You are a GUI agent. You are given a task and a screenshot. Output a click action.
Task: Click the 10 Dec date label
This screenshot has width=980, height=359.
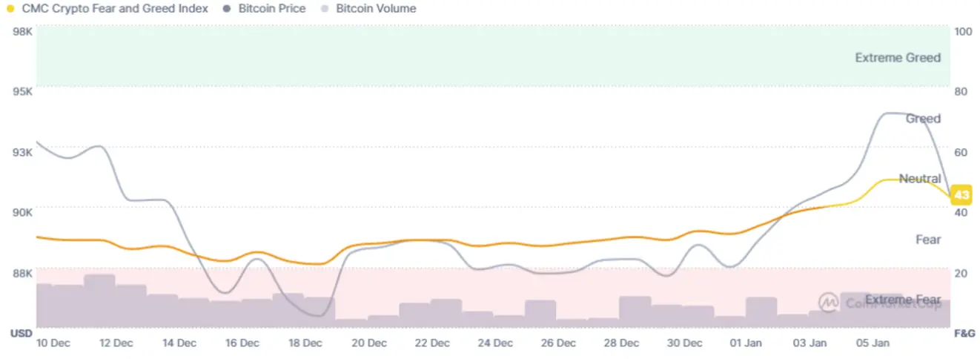tap(53, 343)
